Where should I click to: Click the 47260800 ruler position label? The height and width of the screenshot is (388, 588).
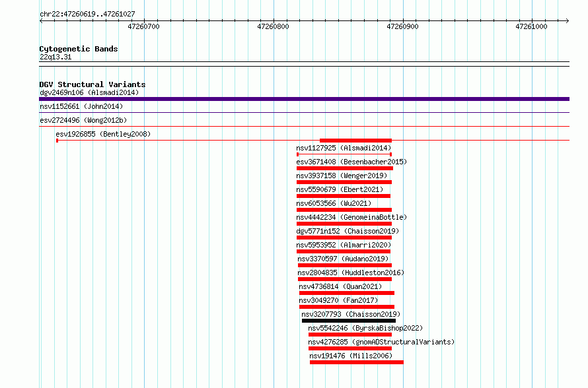273,26
